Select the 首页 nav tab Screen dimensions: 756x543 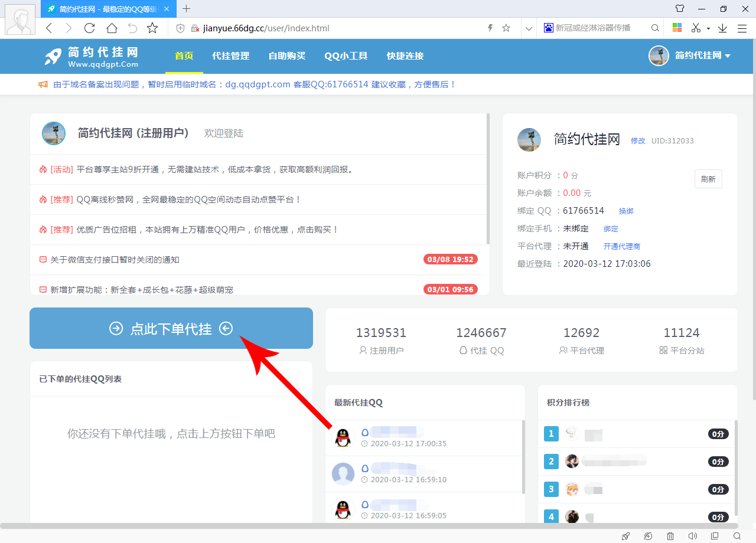pyautogui.click(x=184, y=56)
